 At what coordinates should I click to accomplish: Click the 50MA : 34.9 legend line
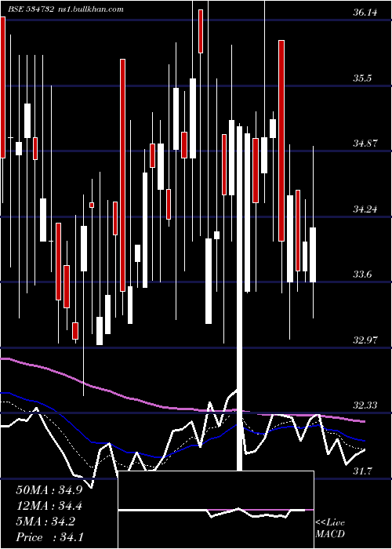[49, 490]
